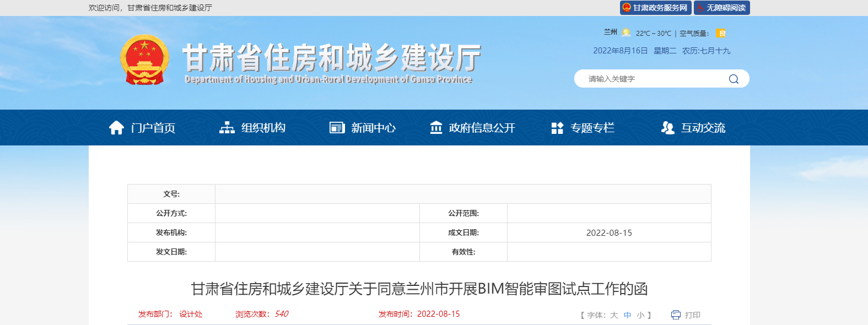Click the organization chart icon
Viewport: 868px width, 325px height.
click(227, 128)
